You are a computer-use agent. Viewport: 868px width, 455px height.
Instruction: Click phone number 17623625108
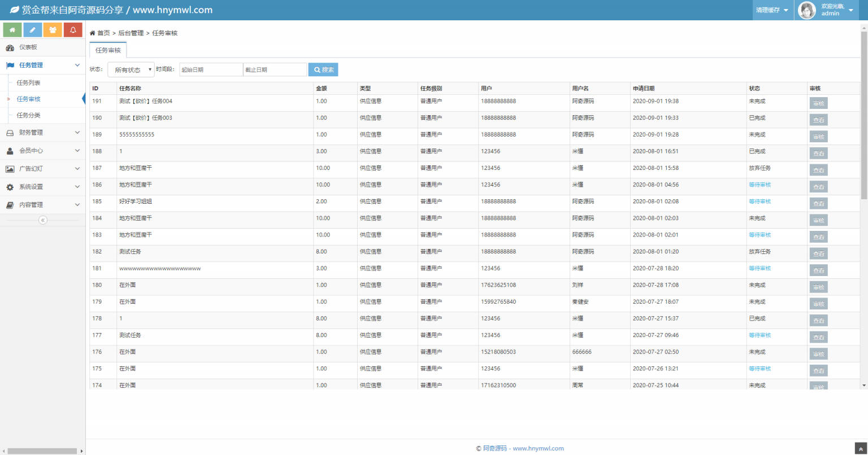[498, 285]
